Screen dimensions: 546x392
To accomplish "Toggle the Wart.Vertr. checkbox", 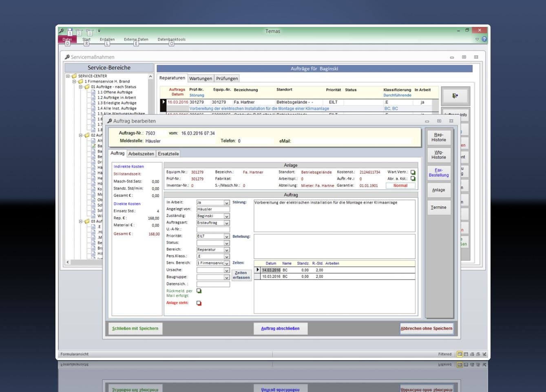I will 413,172.
